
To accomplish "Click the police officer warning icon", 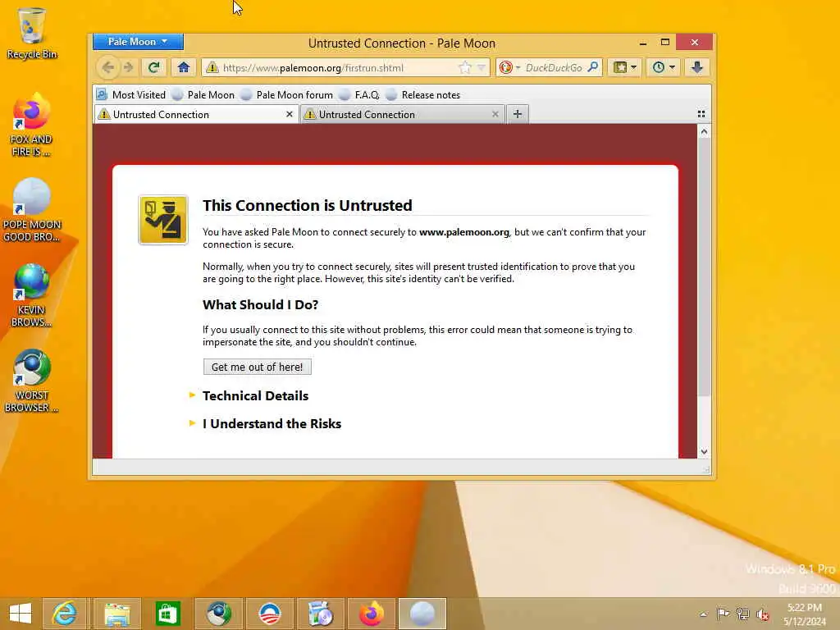I will (163, 220).
